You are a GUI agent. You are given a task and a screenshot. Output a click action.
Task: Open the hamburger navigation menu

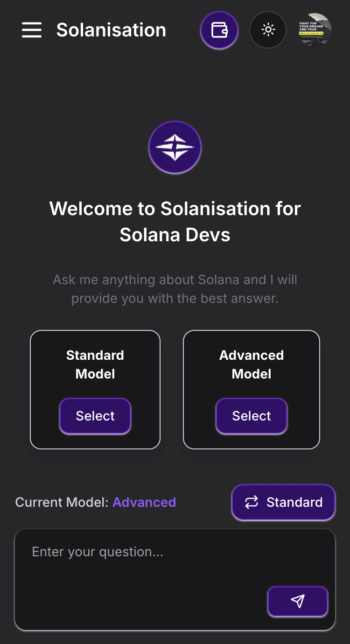point(32,30)
